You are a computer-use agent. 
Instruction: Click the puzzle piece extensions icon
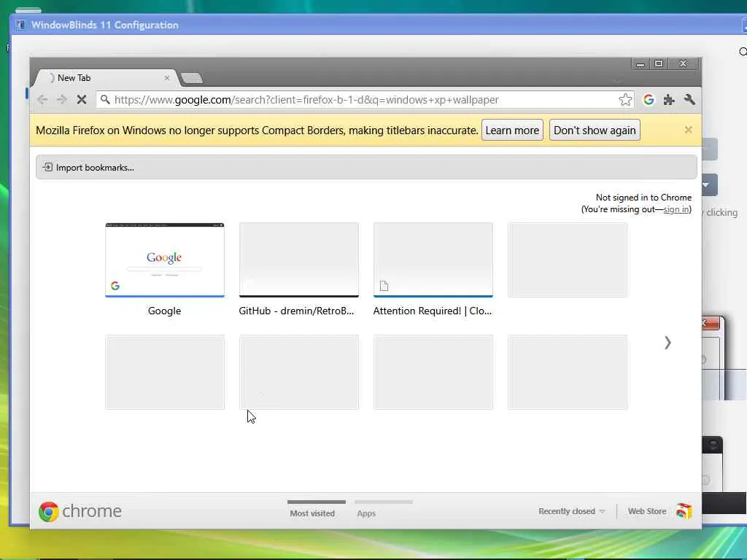point(669,99)
